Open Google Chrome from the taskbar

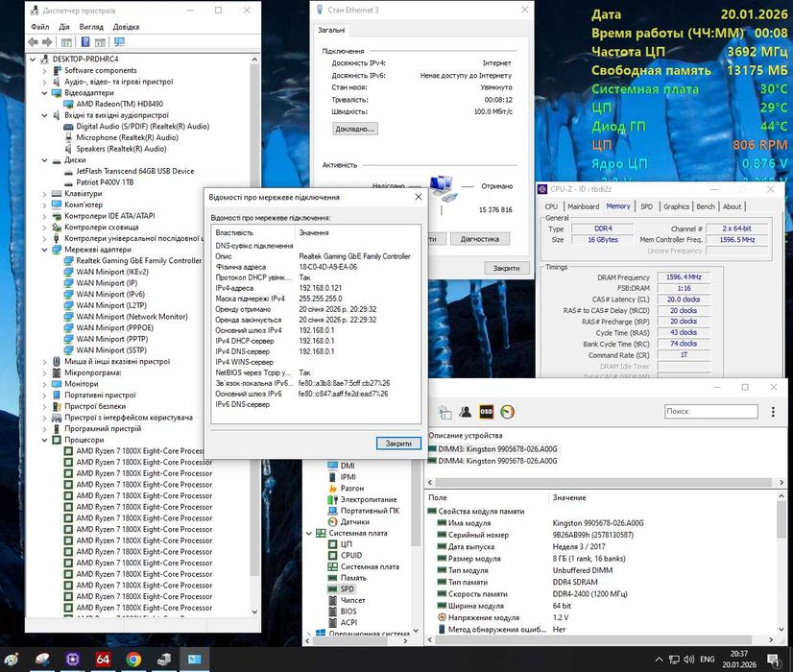[133, 660]
